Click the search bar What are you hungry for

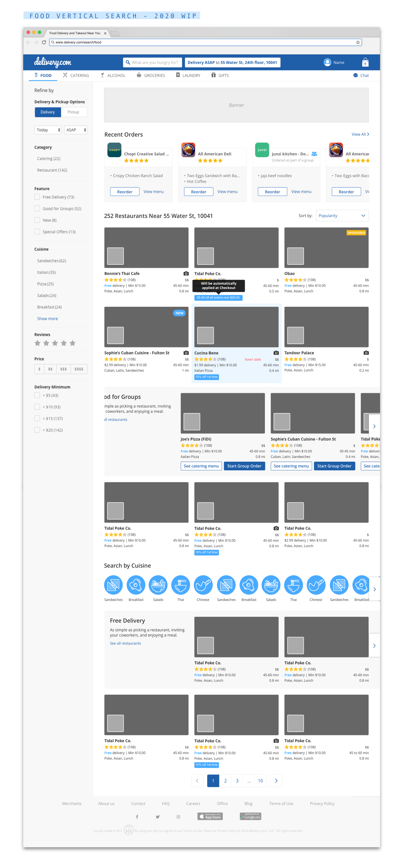pos(152,62)
